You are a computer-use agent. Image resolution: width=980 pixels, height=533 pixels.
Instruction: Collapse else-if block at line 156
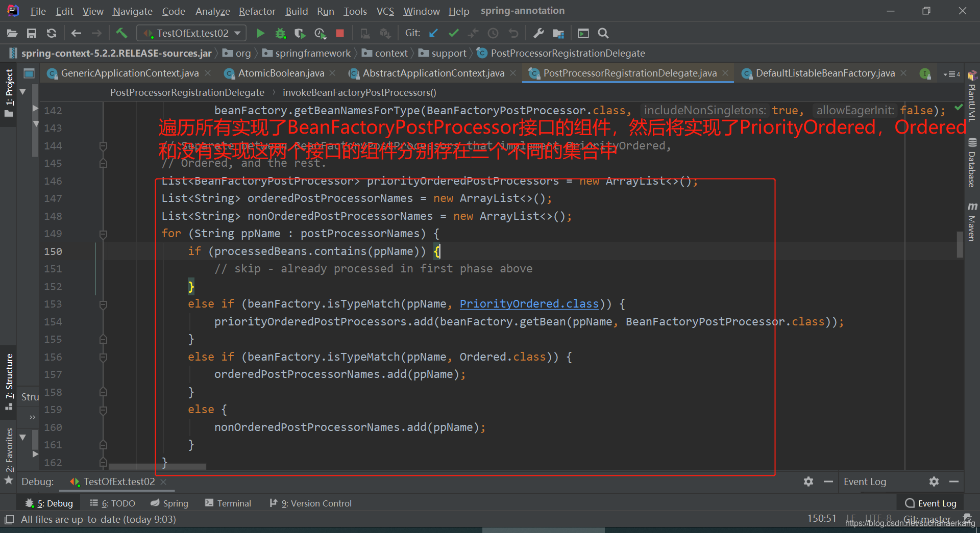click(103, 358)
